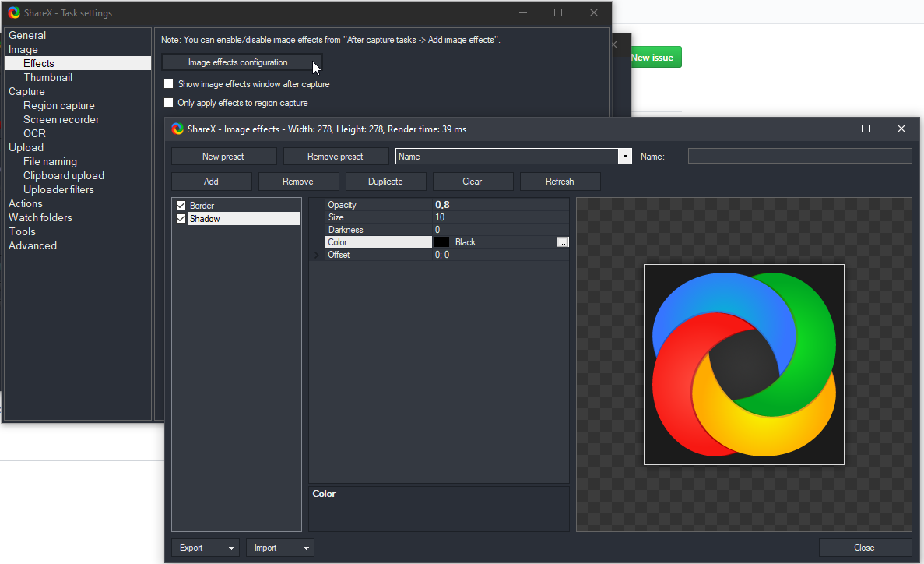Remove the selected Shadow effect

click(x=298, y=181)
